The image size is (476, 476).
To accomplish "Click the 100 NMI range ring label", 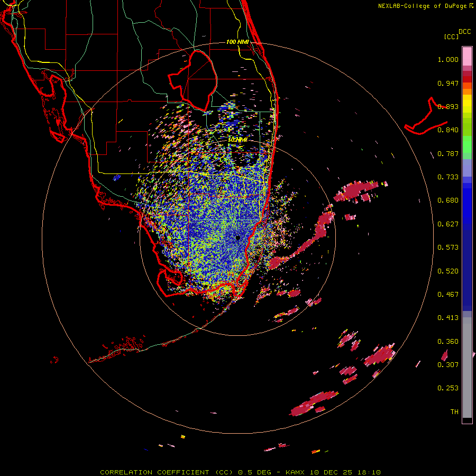I will (x=237, y=42).
